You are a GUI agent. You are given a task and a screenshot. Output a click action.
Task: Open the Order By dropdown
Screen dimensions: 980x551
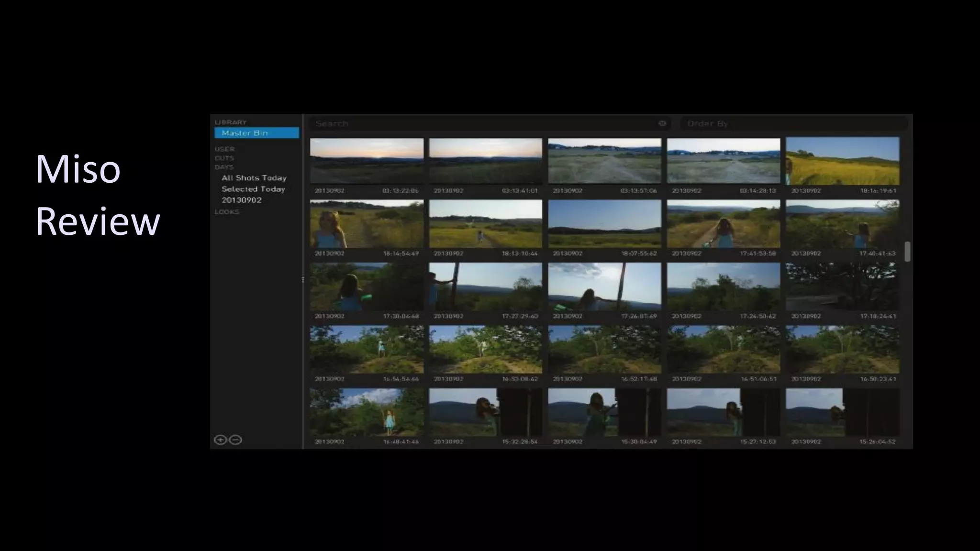click(794, 123)
